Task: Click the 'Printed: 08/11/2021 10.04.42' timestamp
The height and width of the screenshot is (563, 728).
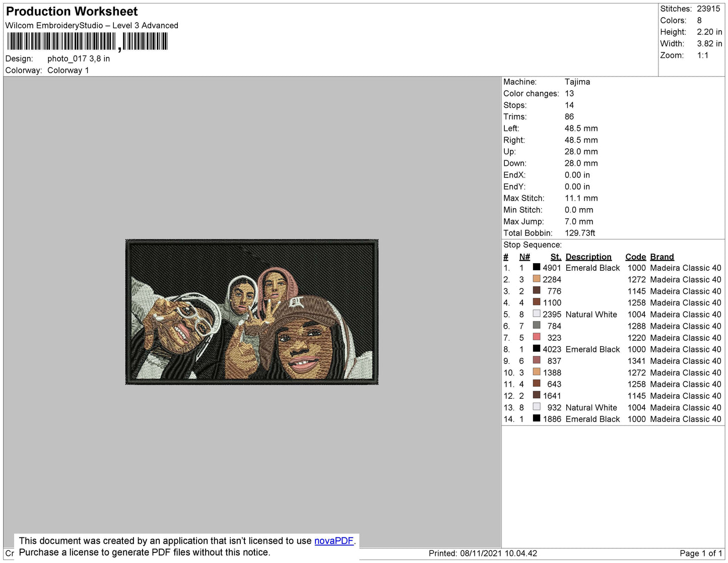Action: [483, 553]
